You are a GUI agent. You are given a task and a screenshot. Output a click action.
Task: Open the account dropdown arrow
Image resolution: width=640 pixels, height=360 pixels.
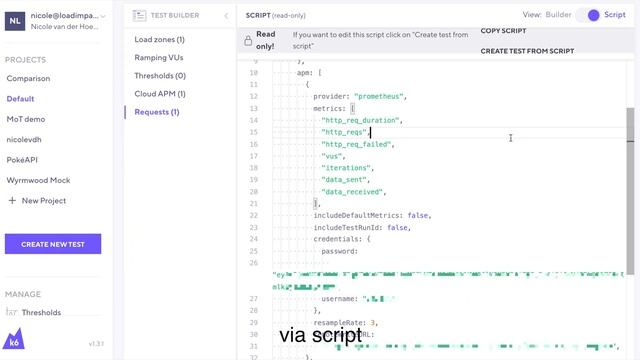tap(103, 16)
